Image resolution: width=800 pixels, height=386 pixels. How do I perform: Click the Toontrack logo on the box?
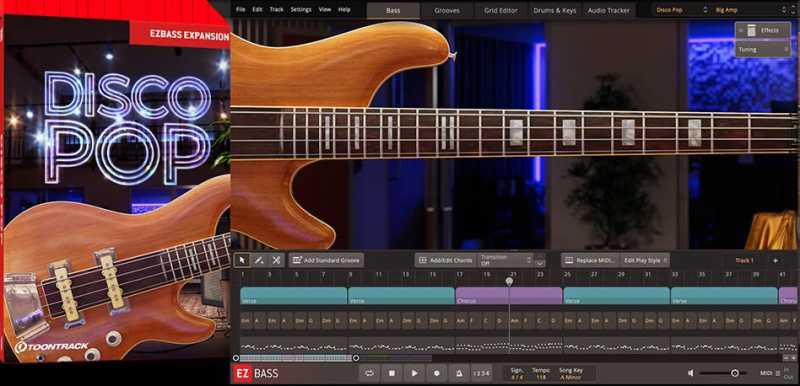(x=51, y=347)
